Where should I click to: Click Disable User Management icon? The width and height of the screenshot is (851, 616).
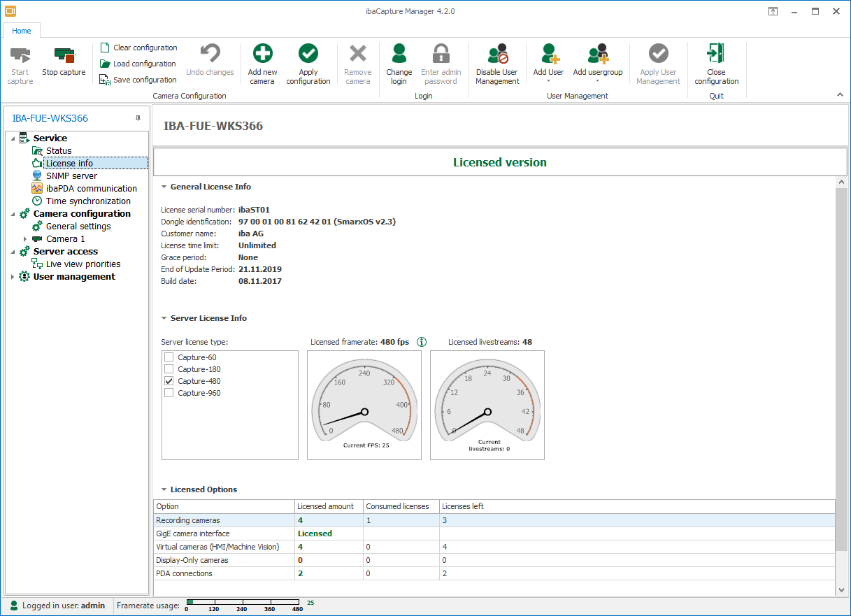click(497, 55)
